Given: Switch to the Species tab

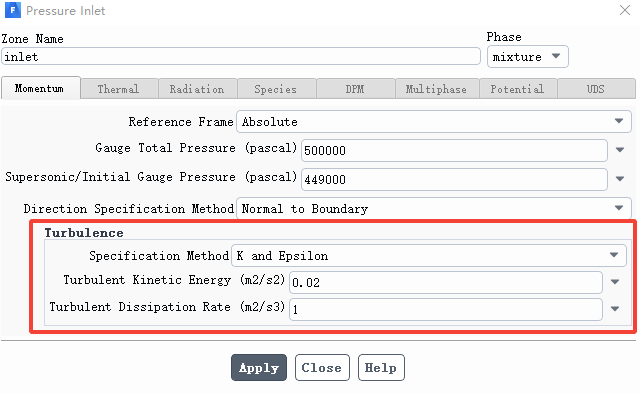Looking at the screenshot, I should coord(276,89).
